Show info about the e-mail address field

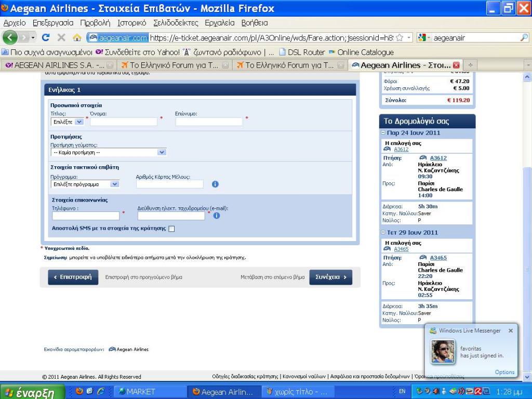217,216
